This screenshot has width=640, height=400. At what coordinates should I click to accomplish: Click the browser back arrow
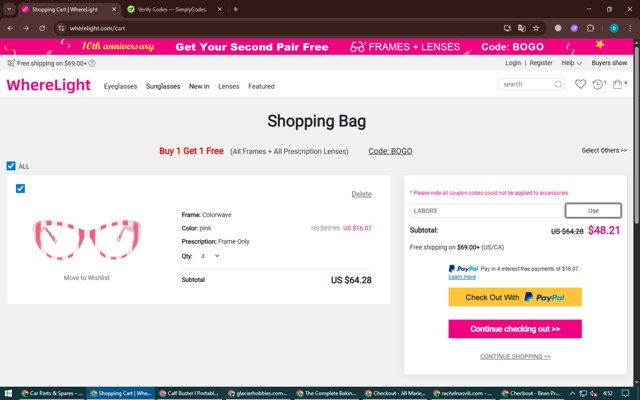coord(10,28)
